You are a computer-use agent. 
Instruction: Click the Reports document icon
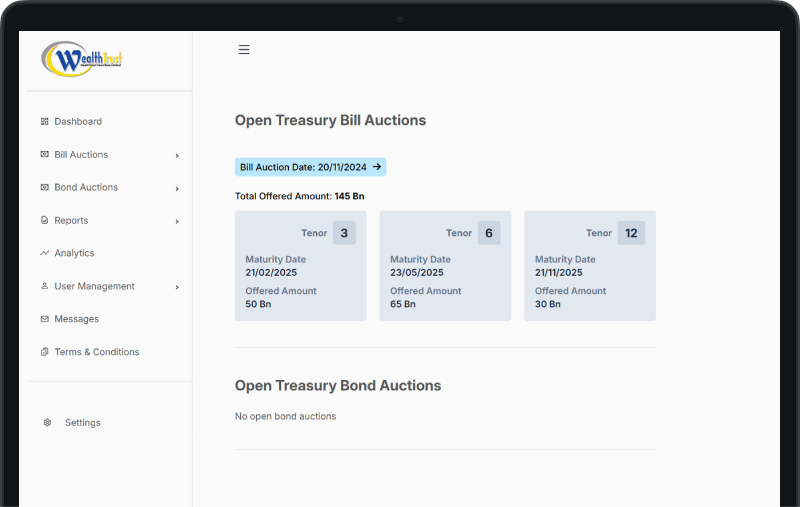coord(44,220)
